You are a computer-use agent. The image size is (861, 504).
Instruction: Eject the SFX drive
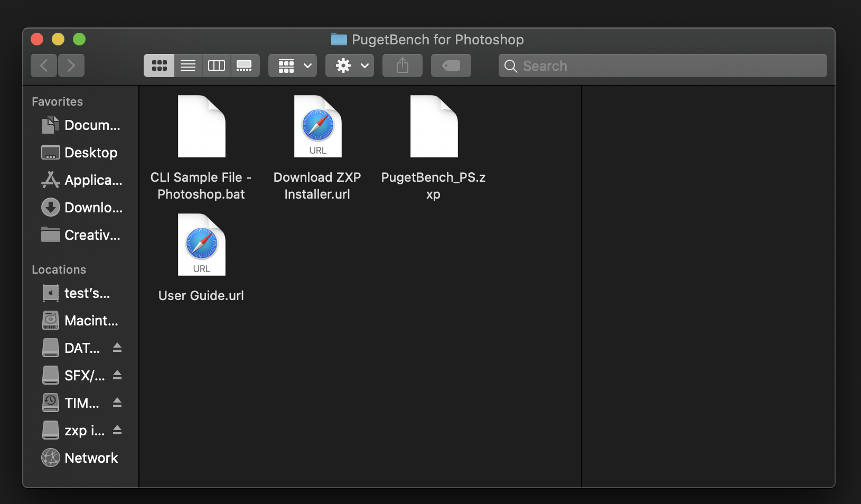[x=117, y=375]
